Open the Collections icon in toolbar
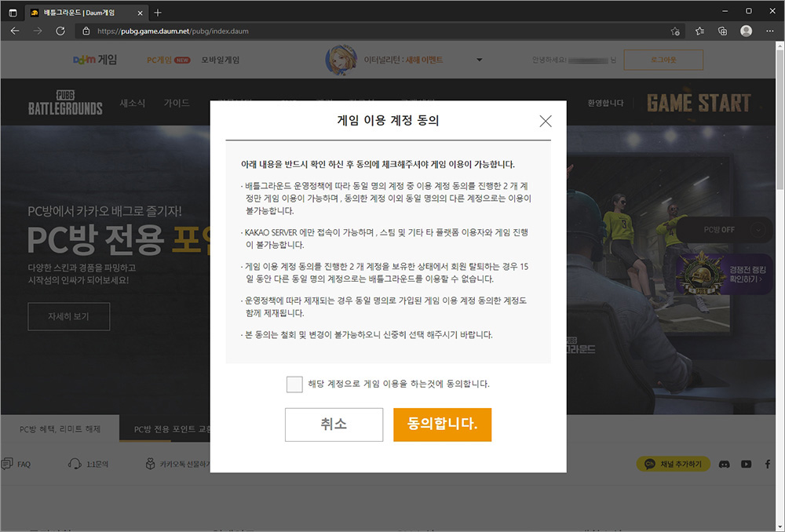This screenshot has width=785, height=532. click(x=722, y=31)
